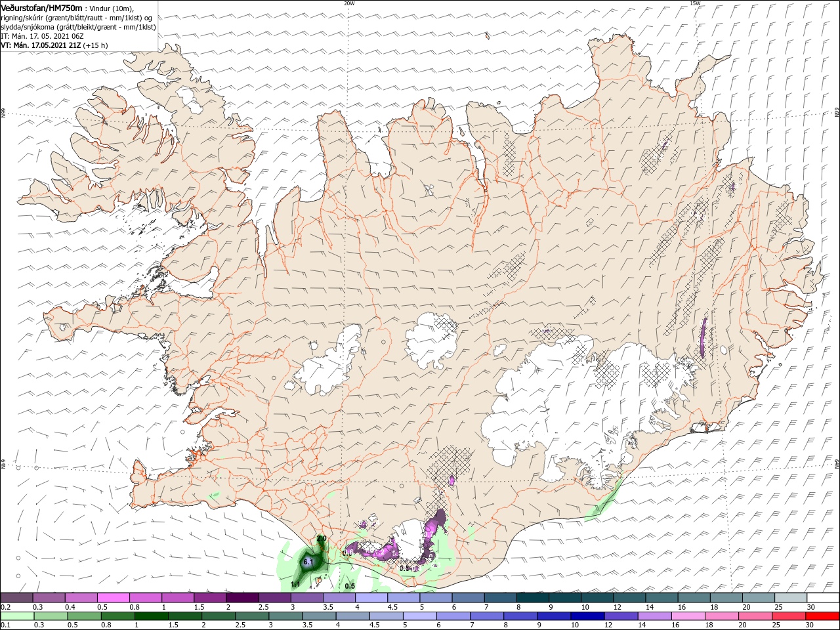Image resolution: width=840 pixels, height=630 pixels.
Task: Click the light lavender 4 swatch in the top legend row
Action: [x=371, y=598]
